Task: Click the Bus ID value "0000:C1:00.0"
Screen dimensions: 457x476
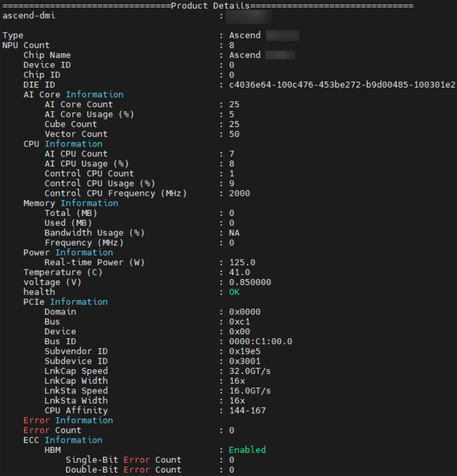Action: (260, 341)
